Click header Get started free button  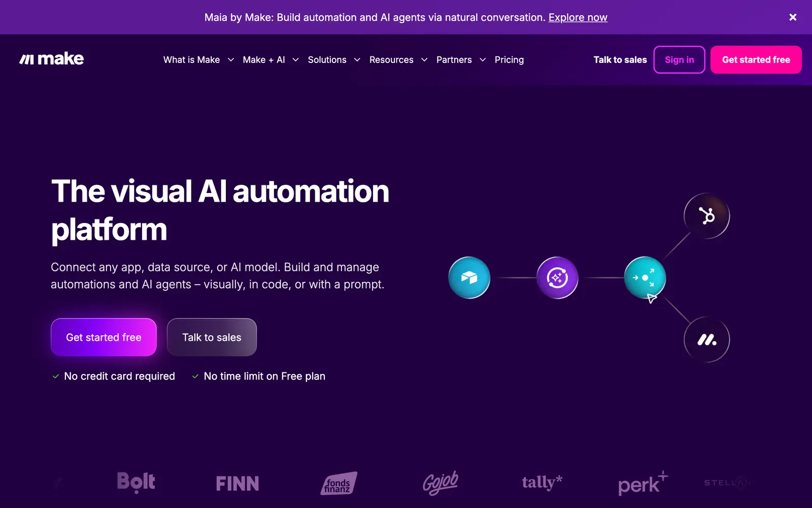[x=756, y=59]
